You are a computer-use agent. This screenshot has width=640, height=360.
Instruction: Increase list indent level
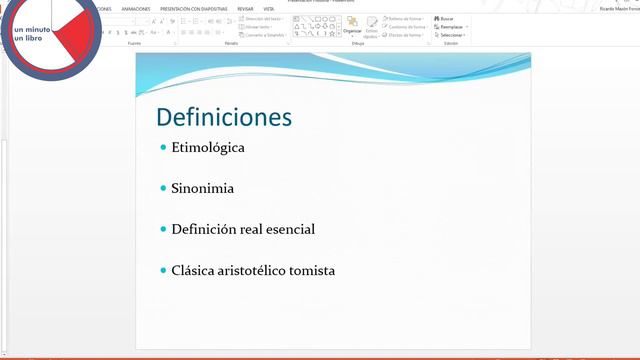point(218,22)
